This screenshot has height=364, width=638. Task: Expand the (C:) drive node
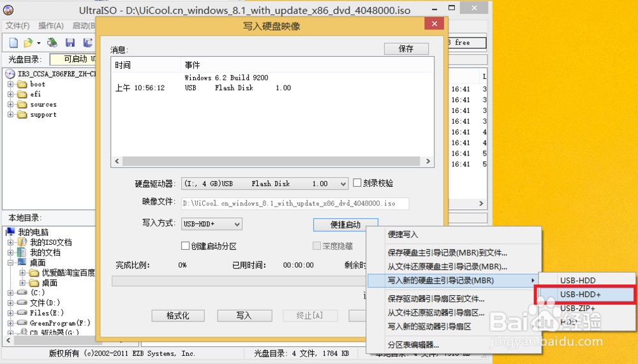pyautogui.click(x=10, y=293)
